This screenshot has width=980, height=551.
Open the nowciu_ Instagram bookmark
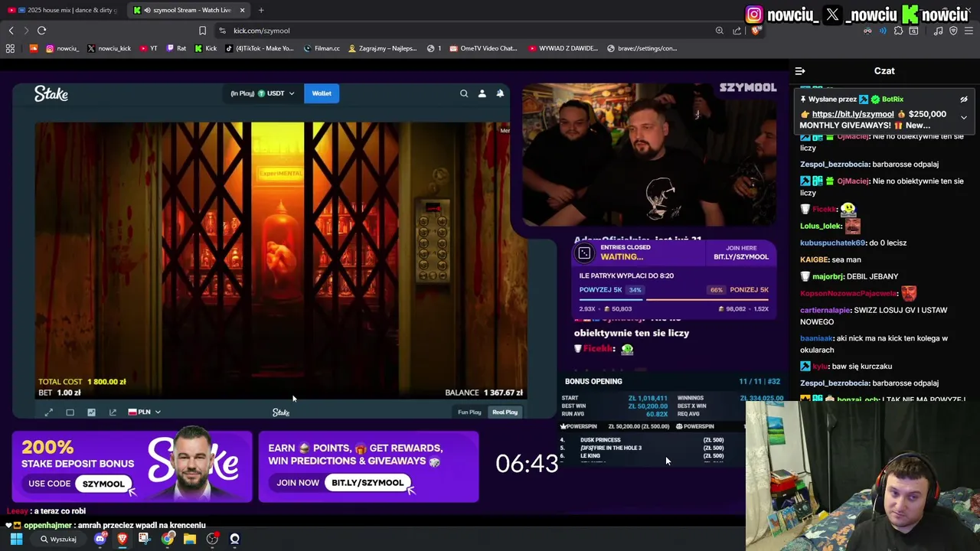coord(62,48)
